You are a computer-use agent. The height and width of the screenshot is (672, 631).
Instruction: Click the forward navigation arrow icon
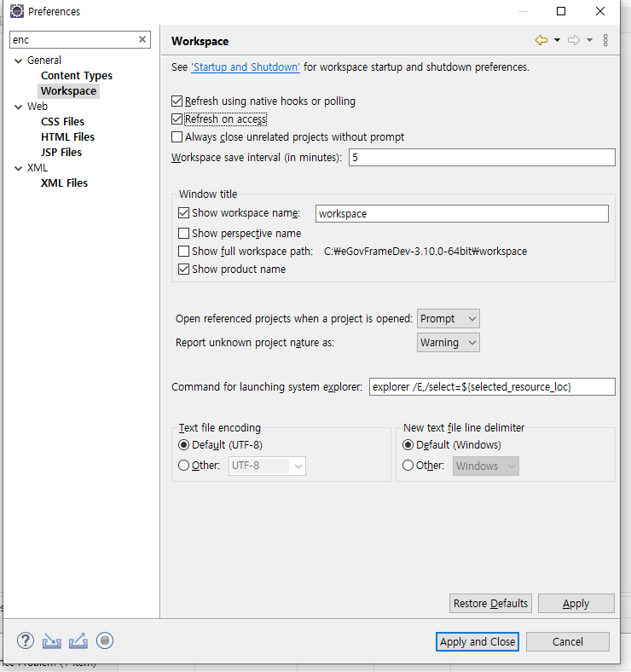[574, 40]
